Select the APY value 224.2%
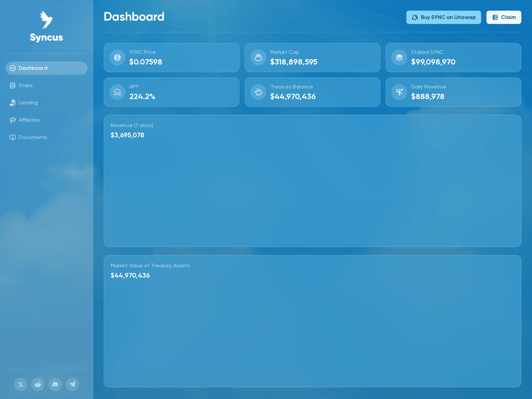532x399 pixels. (142, 96)
